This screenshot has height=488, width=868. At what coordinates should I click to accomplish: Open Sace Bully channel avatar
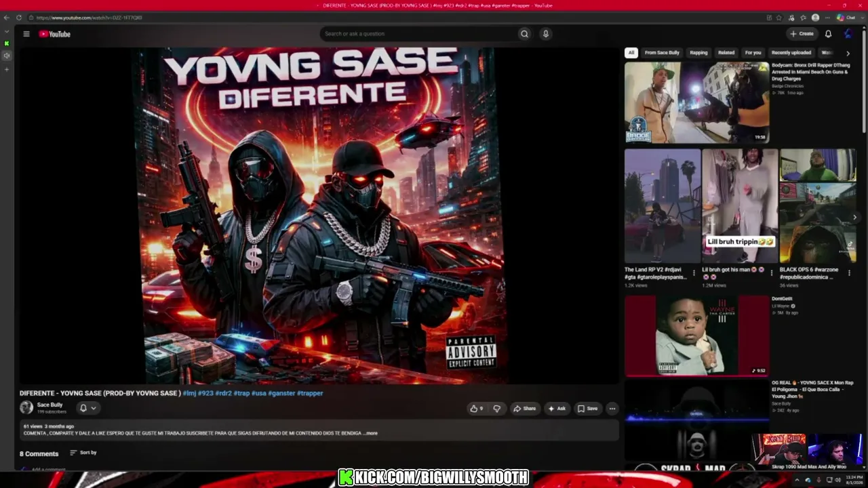pos(26,407)
